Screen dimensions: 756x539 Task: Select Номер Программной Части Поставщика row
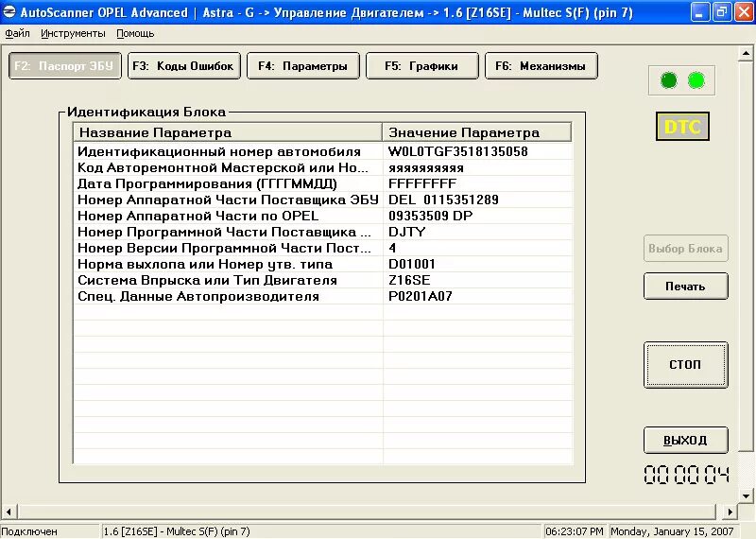(323, 232)
